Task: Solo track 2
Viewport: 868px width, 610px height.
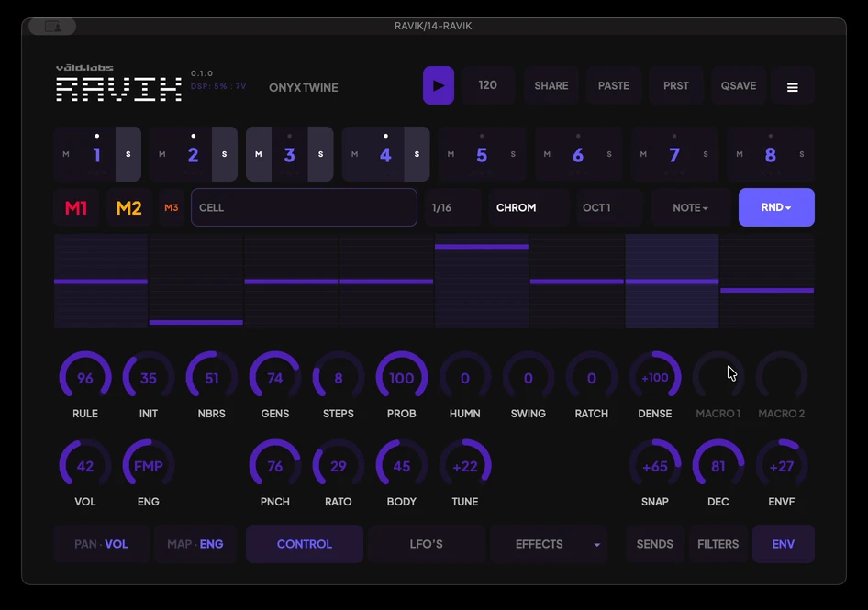Action: coord(224,154)
